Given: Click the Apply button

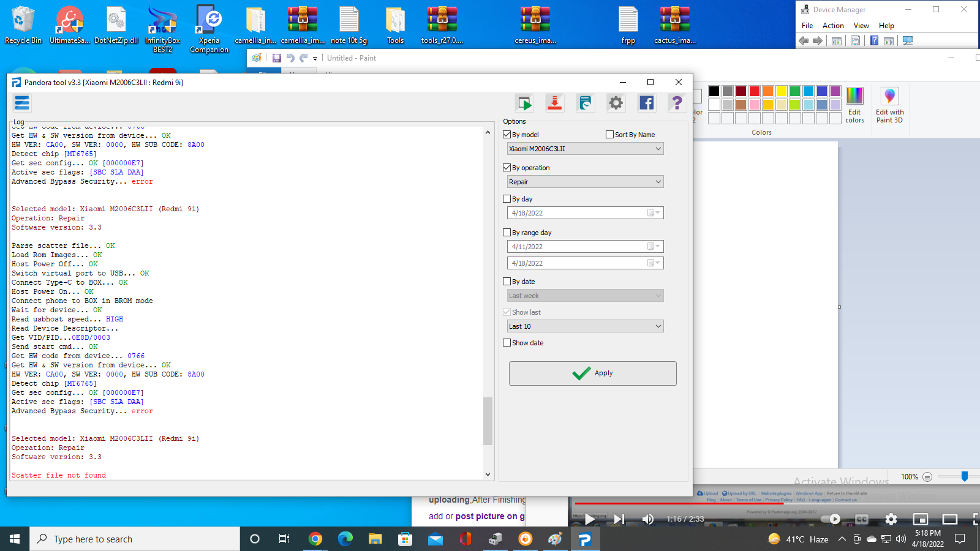Looking at the screenshot, I should pos(593,373).
